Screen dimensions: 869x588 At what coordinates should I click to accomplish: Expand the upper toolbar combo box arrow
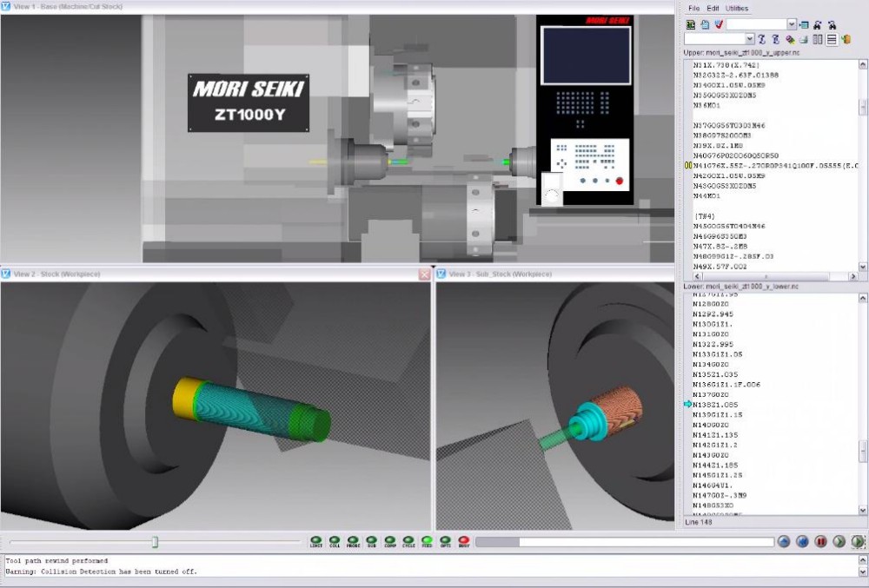[792, 24]
